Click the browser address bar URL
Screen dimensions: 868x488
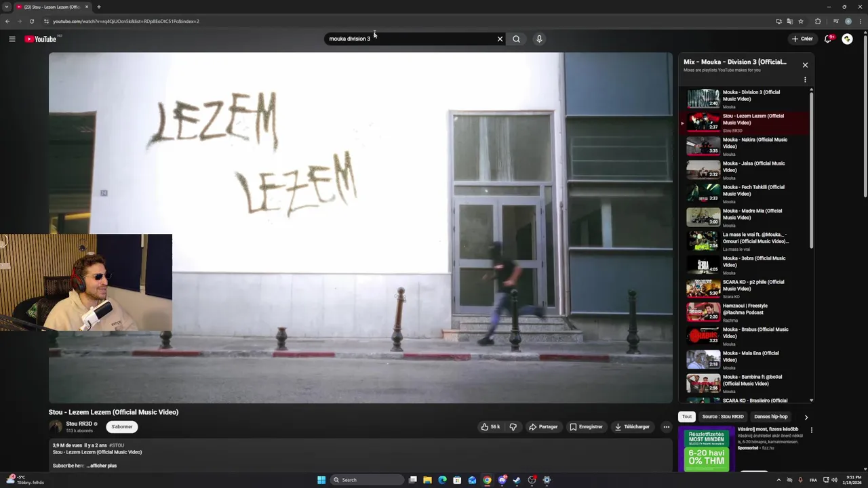(x=126, y=21)
